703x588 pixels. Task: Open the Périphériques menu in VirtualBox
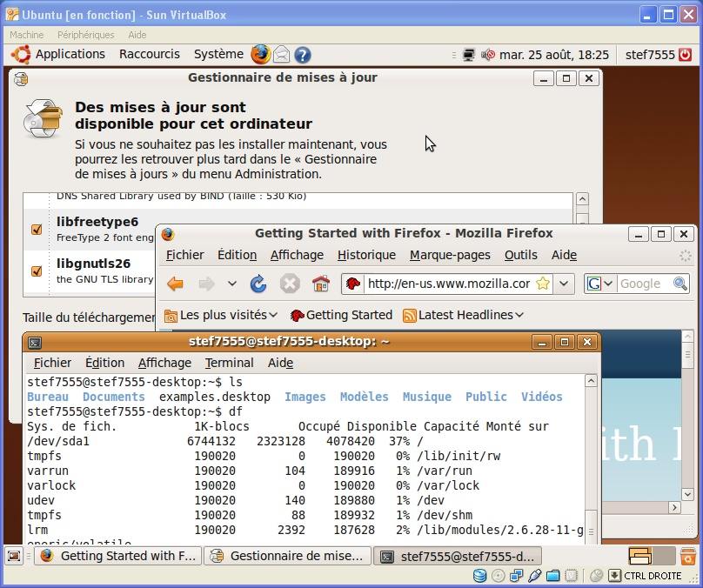click(x=85, y=35)
